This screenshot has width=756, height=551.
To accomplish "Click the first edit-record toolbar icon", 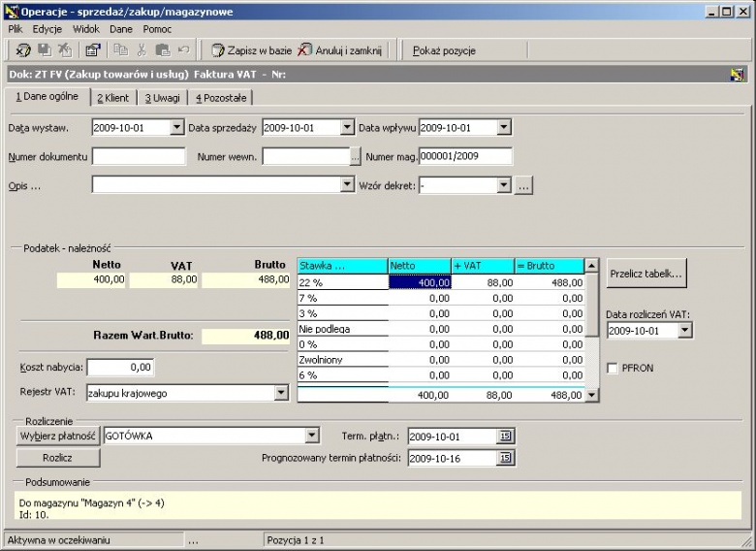I will pos(22,50).
